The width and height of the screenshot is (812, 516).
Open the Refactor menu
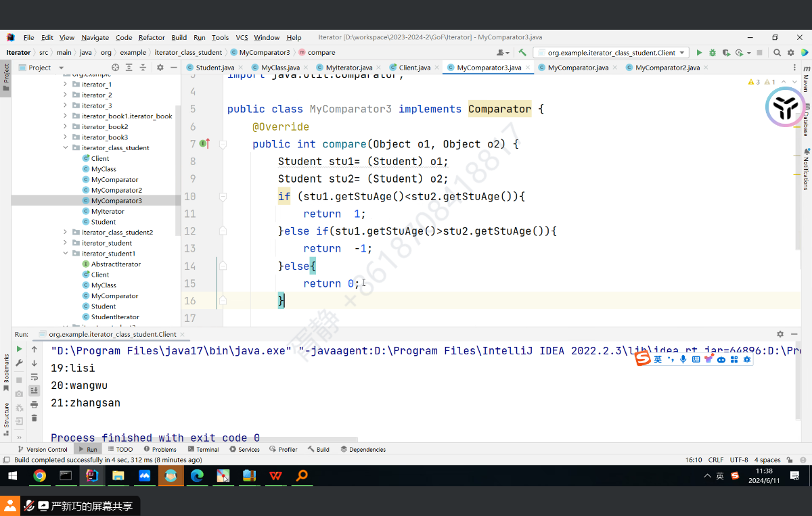[152, 37]
